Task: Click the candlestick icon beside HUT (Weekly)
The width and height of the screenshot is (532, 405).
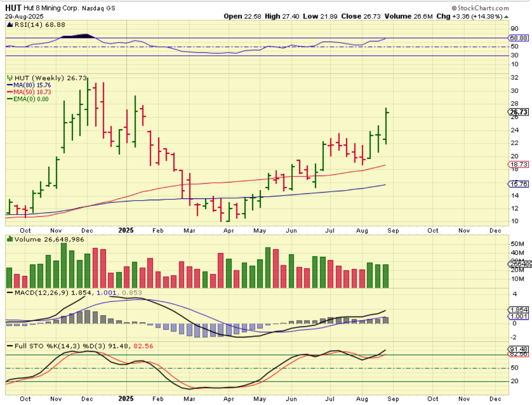Action: (10, 78)
